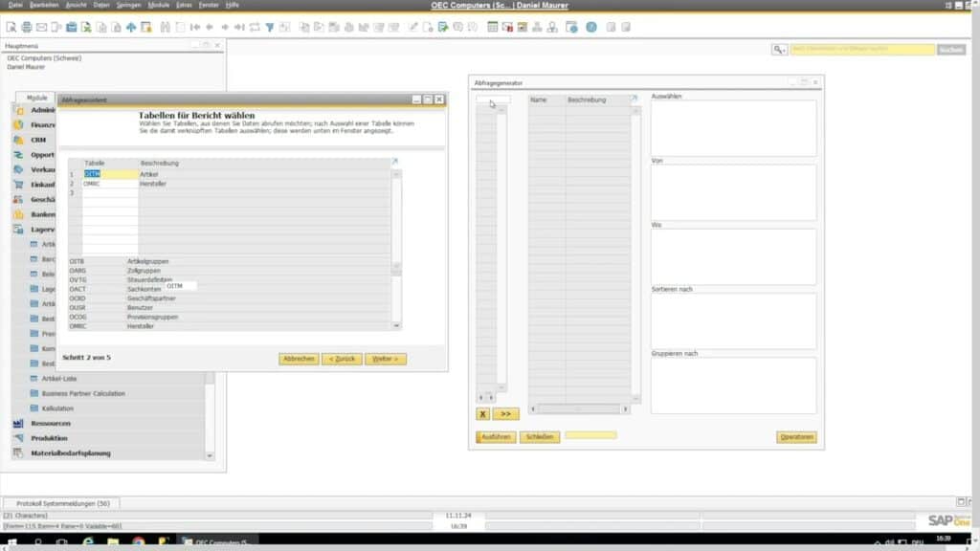
Task: Switch to the Module tab
Action: (x=37, y=98)
